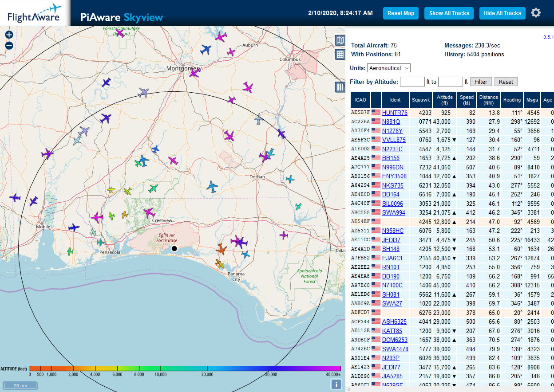The height and width of the screenshot is (392, 554).
Task: Click the US flag in HUNTR76 row
Action: [376, 113]
